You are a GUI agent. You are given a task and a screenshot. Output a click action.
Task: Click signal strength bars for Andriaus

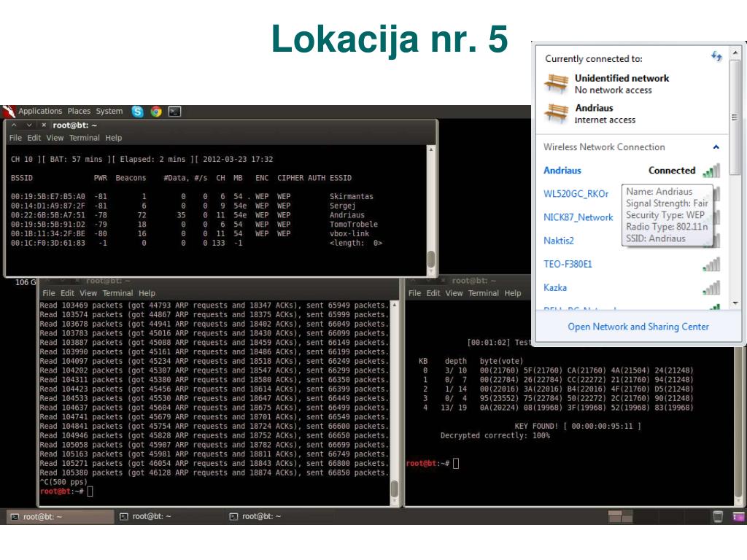711,170
